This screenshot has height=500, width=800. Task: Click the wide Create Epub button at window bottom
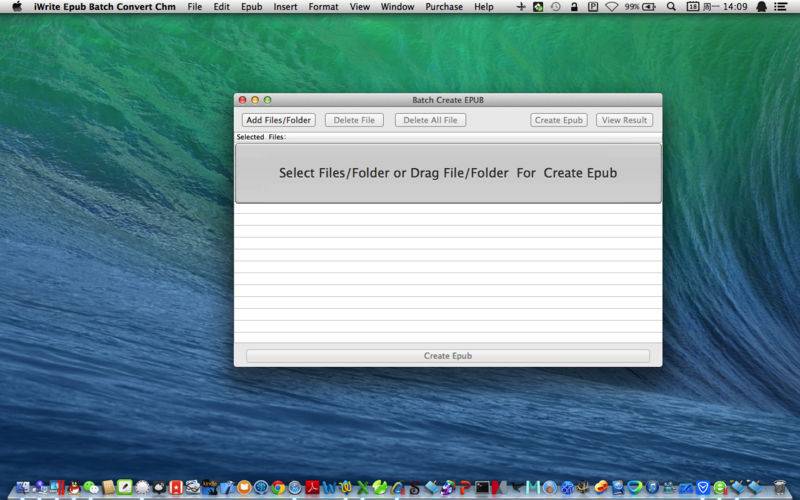tap(448, 356)
